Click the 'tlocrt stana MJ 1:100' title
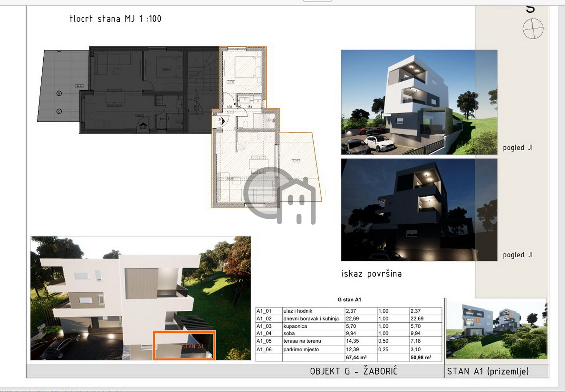 click(x=115, y=19)
